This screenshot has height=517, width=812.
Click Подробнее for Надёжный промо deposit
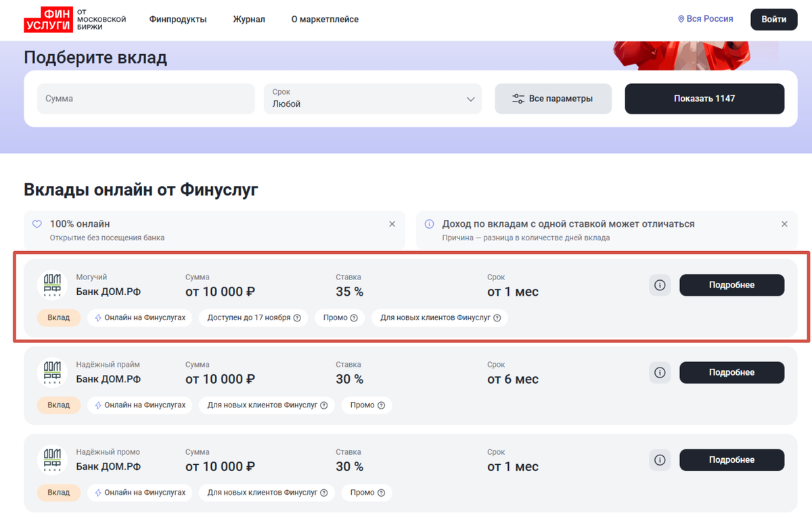pyautogui.click(x=732, y=460)
